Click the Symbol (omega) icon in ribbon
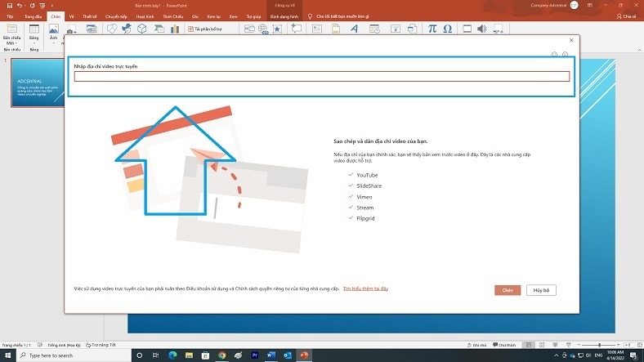The height and width of the screenshot is (362, 644). point(447,29)
